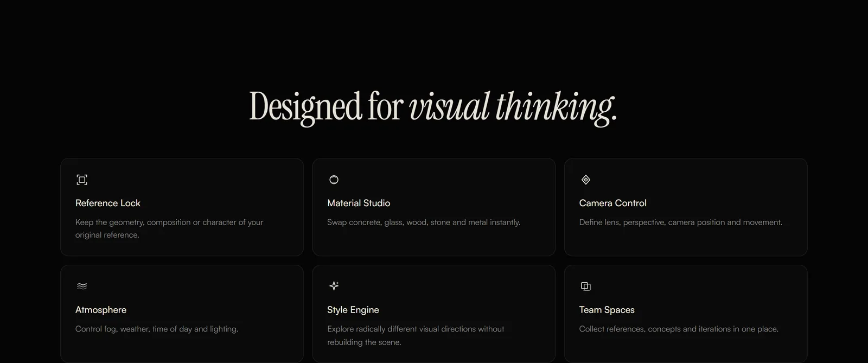Viewport: 868px width, 363px height.
Task: Click the Reference Lock frame icon
Action: (82, 180)
